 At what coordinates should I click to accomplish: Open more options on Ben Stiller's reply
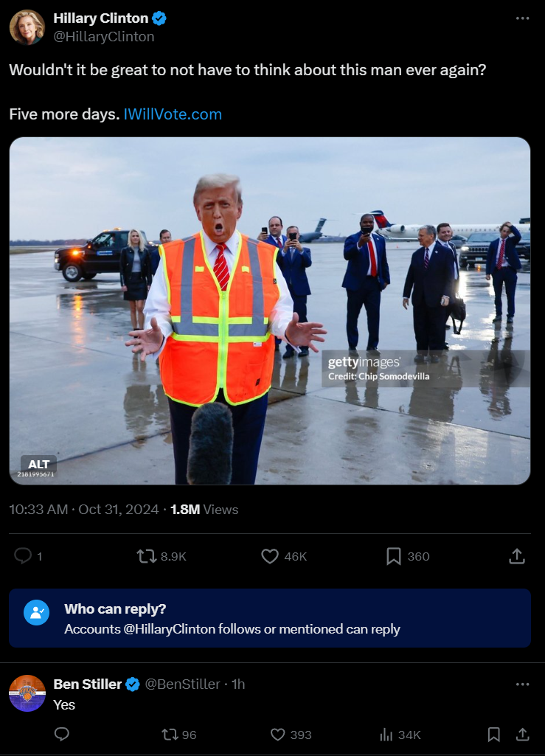point(522,684)
